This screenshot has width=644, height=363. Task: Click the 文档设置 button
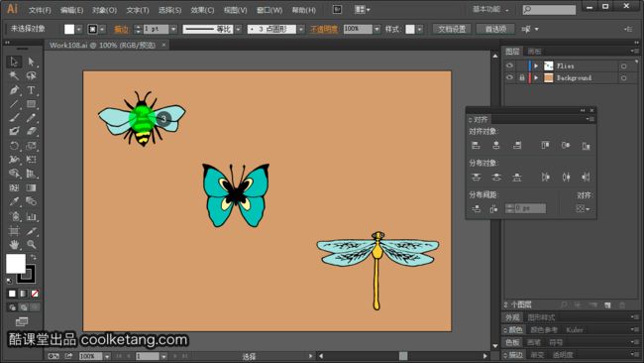(x=452, y=29)
